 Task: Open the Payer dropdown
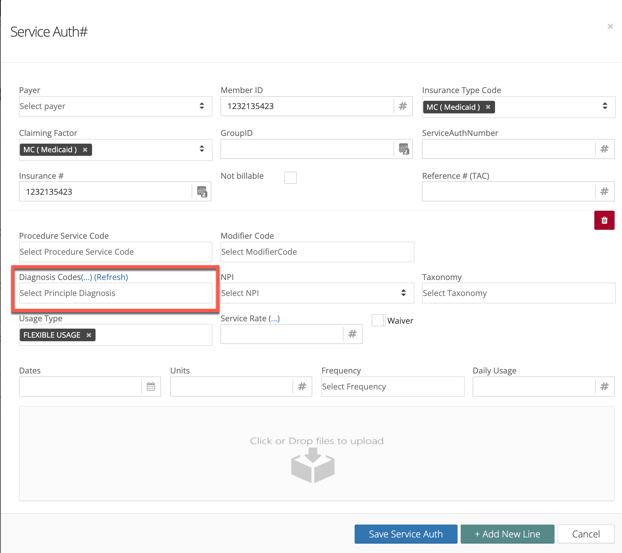coord(115,106)
